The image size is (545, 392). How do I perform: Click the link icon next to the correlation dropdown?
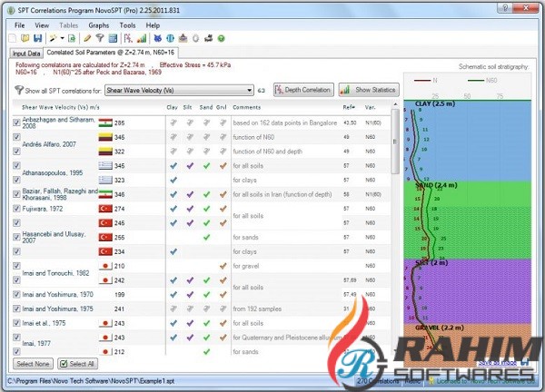262,90
